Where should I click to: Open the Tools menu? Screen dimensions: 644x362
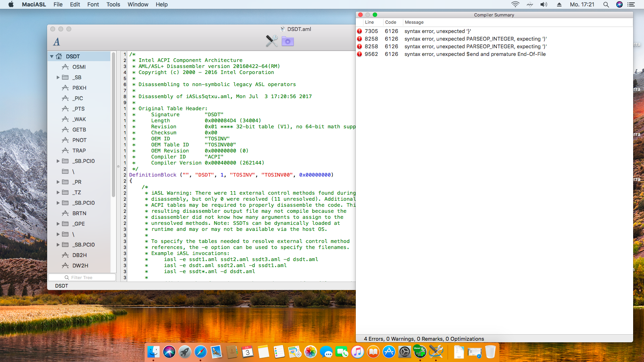[x=113, y=4]
